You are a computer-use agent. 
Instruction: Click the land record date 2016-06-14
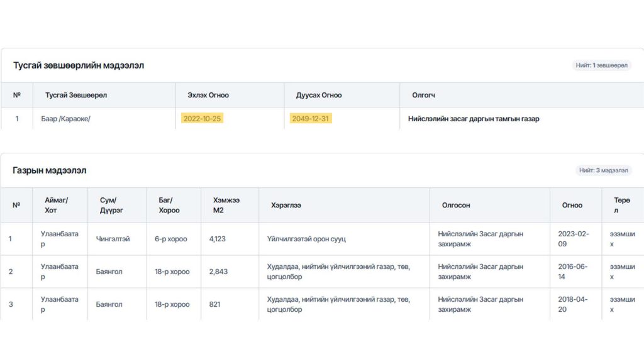click(x=572, y=271)
